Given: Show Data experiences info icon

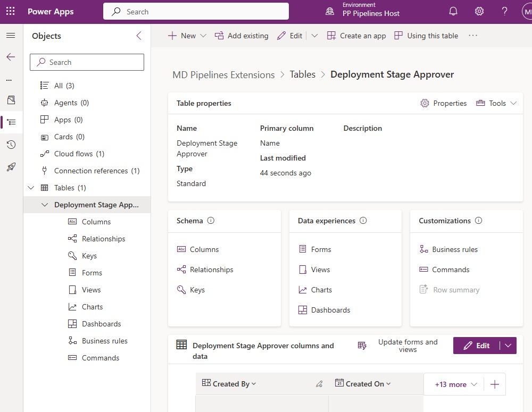Looking at the screenshot, I should click(x=363, y=221).
